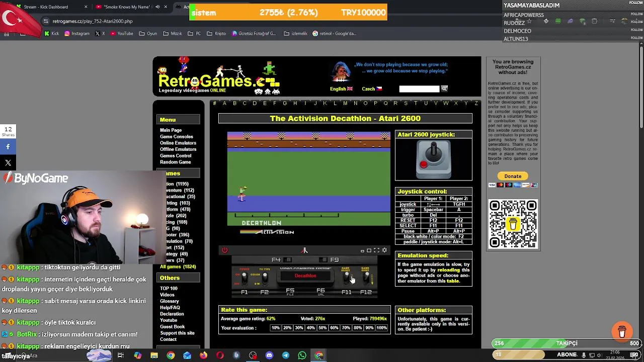Image resolution: width=644 pixels, height=362 pixels.
Task: Click the site search magnifier button
Action: click(444, 88)
